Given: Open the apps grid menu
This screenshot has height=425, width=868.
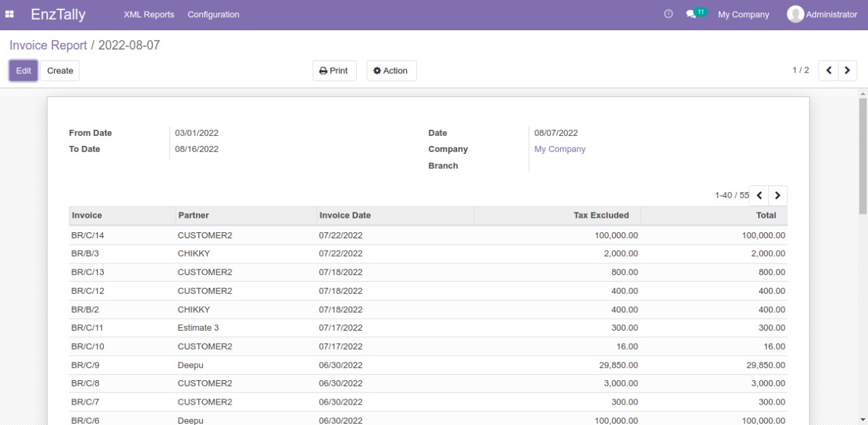Looking at the screenshot, I should click(x=9, y=14).
